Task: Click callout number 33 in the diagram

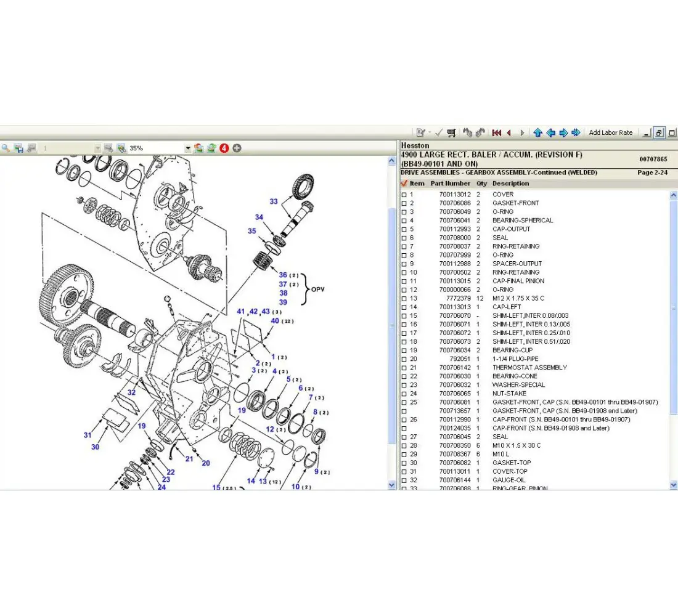Action: (x=274, y=201)
